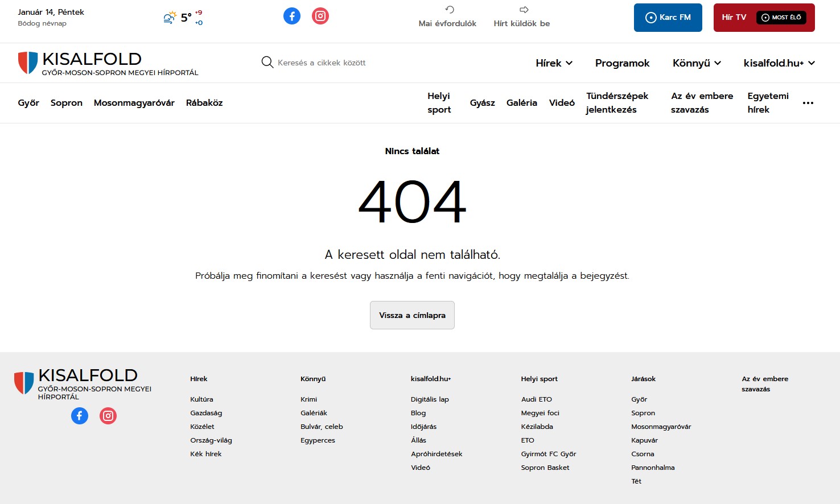The height and width of the screenshot is (504, 840).
Task: Open footer link Kultúra
Action: click(201, 399)
